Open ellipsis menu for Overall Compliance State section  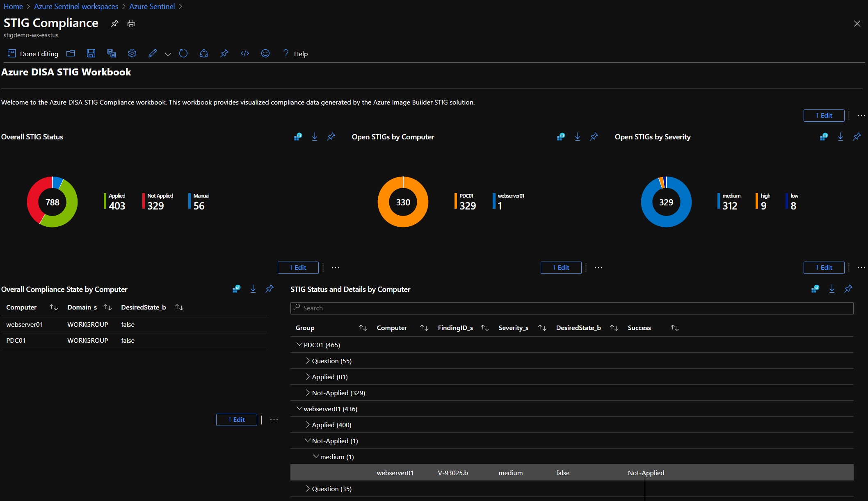[x=274, y=420]
